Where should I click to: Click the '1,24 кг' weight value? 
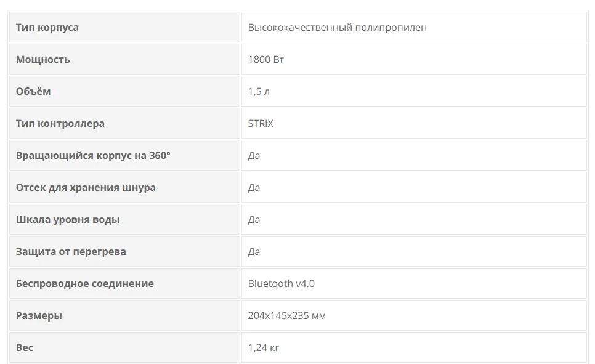pyautogui.click(x=264, y=347)
